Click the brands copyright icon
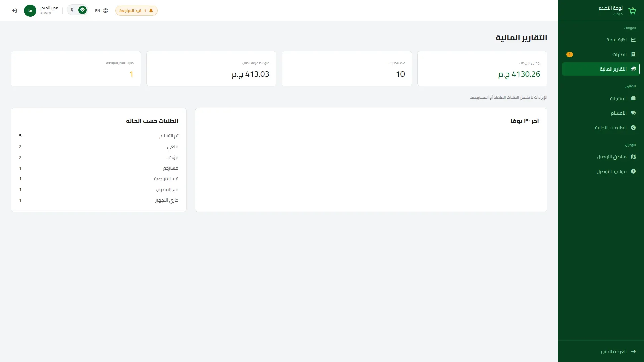The image size is (644, 362). (x=633, y=128)
